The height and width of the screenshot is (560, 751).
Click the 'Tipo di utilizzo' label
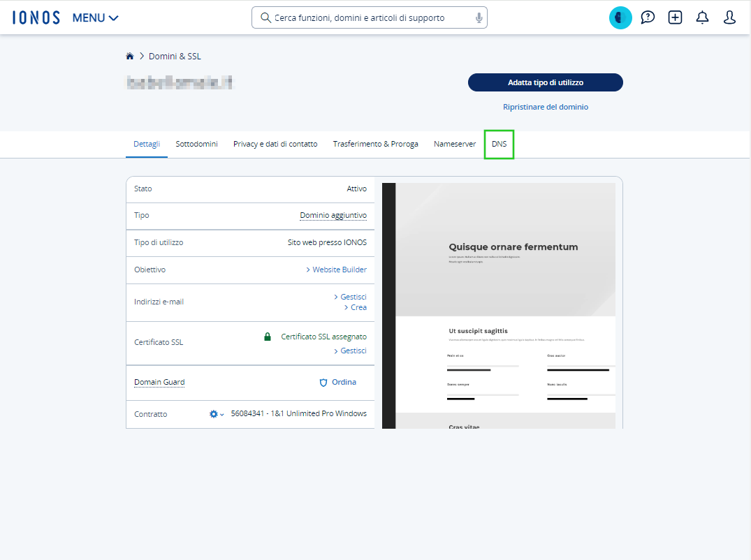[159, 242]
